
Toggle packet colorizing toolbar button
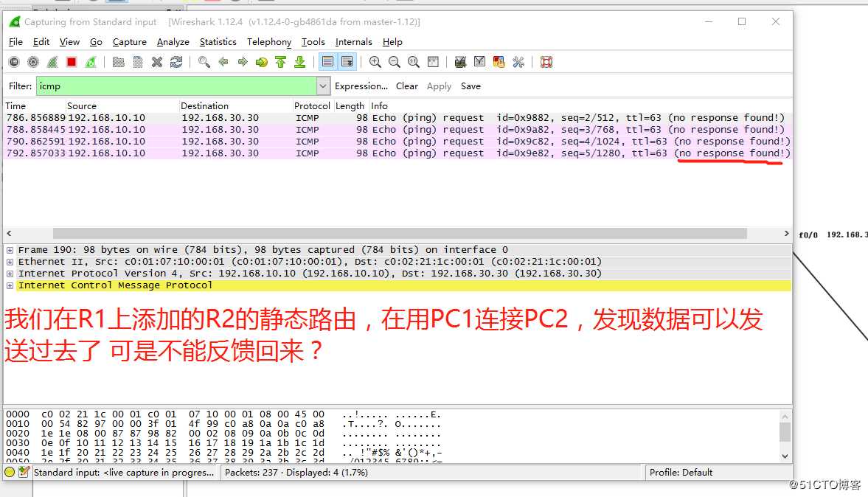(x=327, y=62)
